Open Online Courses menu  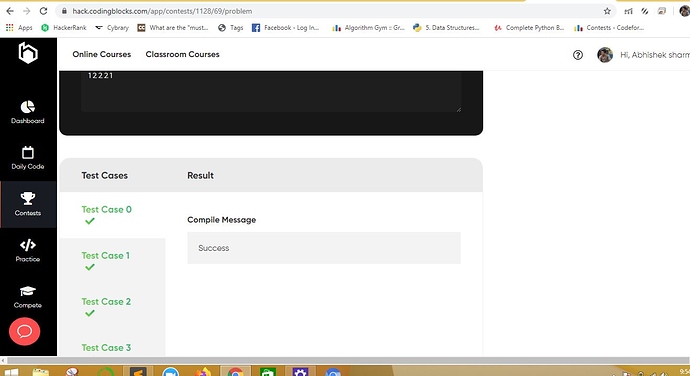102,54
